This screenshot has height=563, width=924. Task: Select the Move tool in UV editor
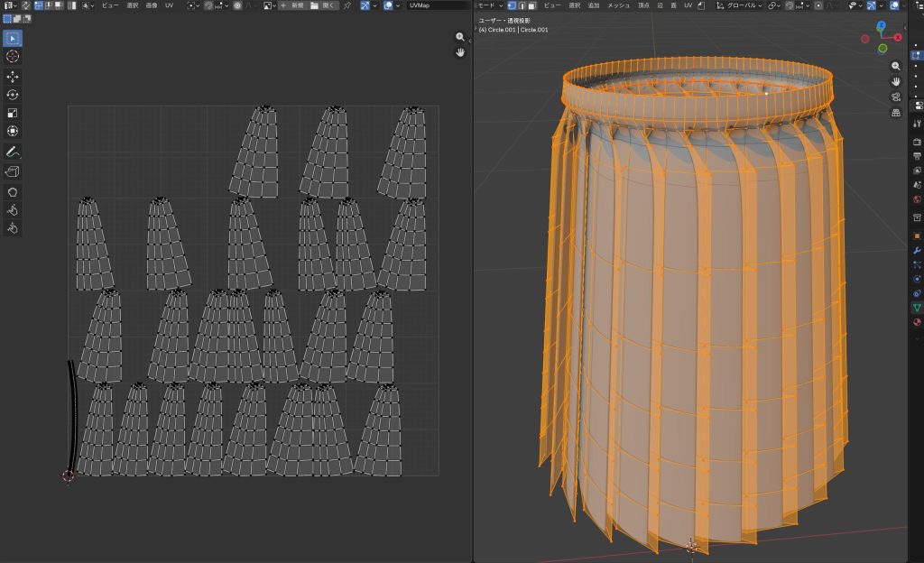click(x=13, y=77)
